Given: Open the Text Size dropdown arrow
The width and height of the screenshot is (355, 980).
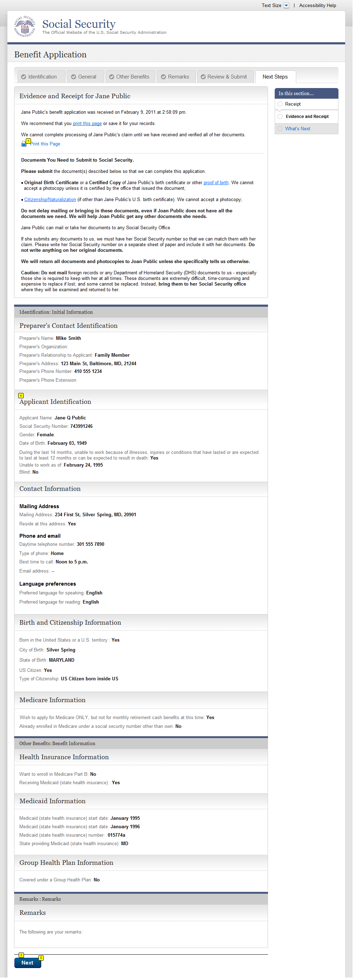Looking at the screenshot, I should tap(287, 5).
